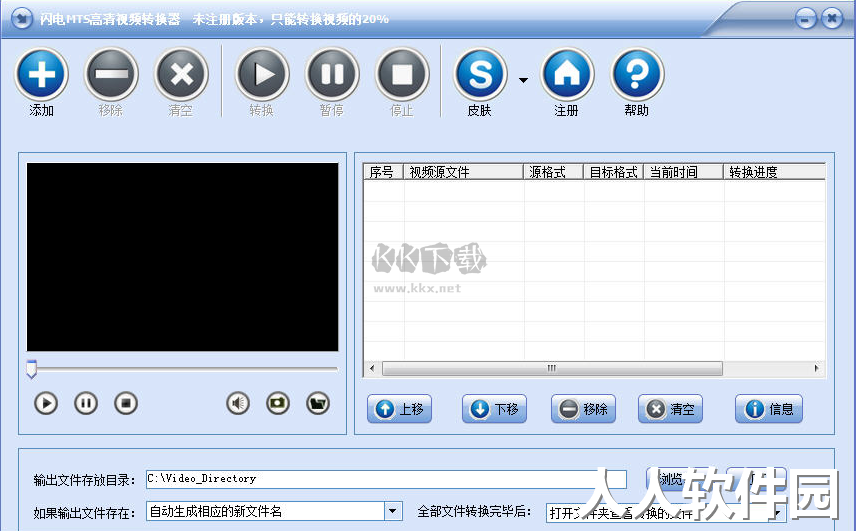Click the file list scroll left arrow
Viewport: 856px width, 531px height.
(372, 368)
